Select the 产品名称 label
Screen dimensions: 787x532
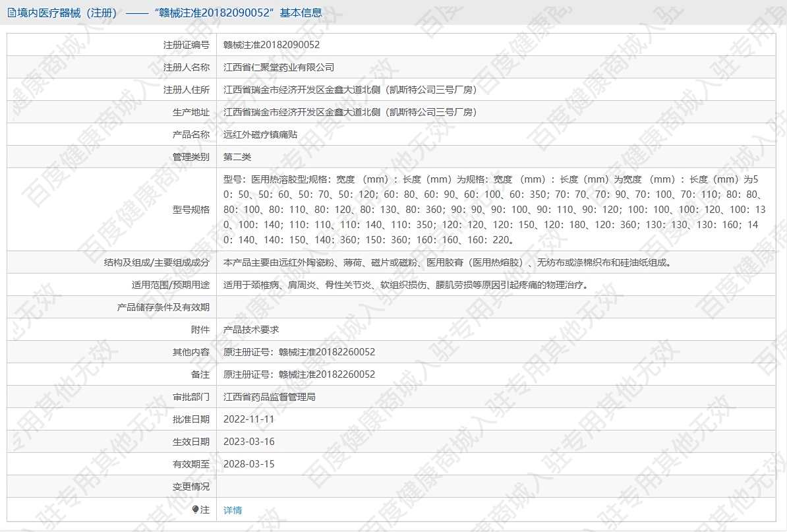[190, 134]
